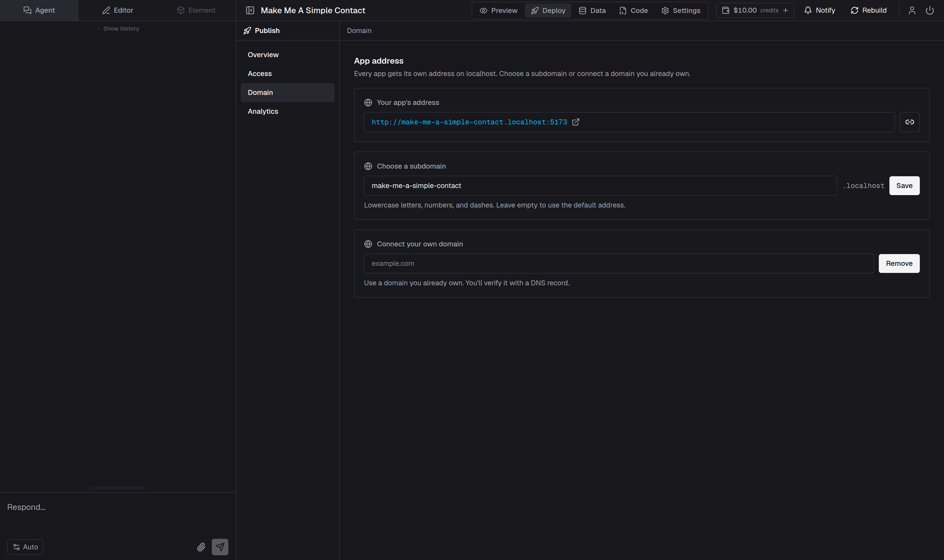Open app address external link icon
Image resolution: width=944 pixels, height=560 pixels.
pyautogui.click(x=576, y=122)
